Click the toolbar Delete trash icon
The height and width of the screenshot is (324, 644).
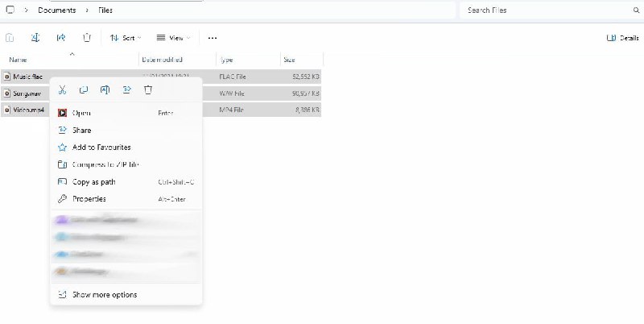[x=87, y=38]
